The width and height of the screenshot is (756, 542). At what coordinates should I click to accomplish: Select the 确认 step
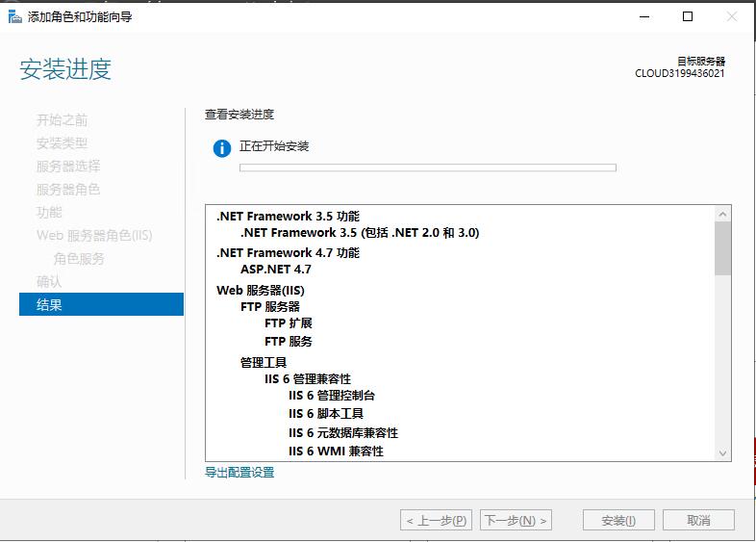click(x=49, y=282)
